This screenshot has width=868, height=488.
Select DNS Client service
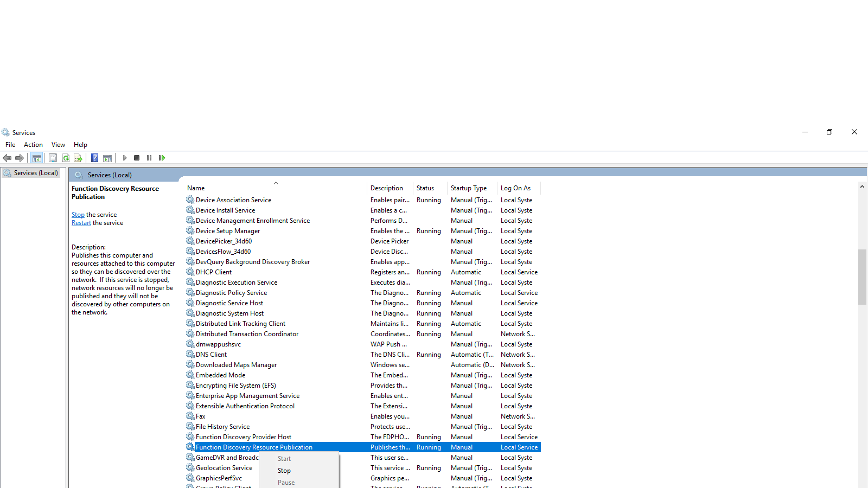[x=363, y=355]
